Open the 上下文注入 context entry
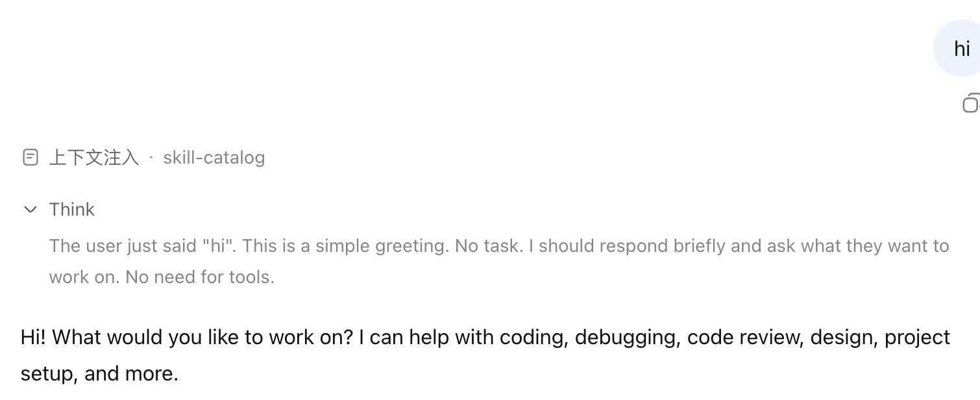Image resolution: width=980 pixels, height=400 pixels. (94, 157)
